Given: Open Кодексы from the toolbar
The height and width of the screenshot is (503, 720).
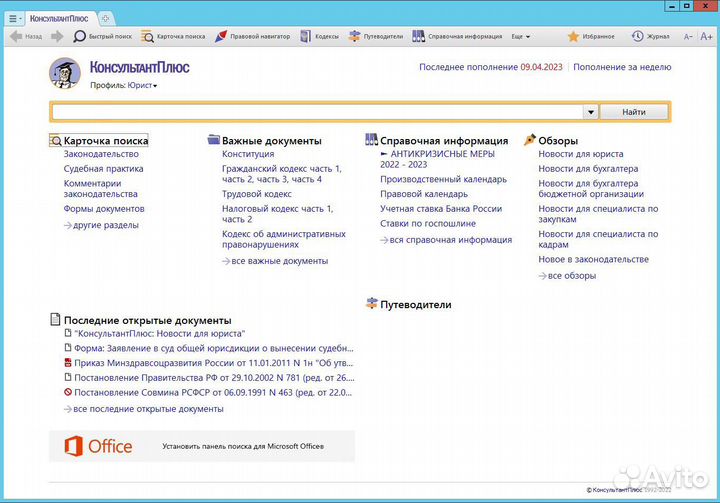Looking at the screenshot, I should [320, 36].
